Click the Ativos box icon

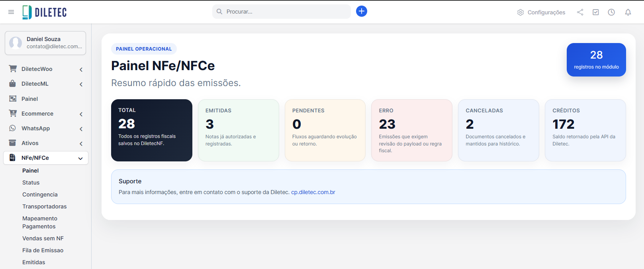tap(13, 143)
